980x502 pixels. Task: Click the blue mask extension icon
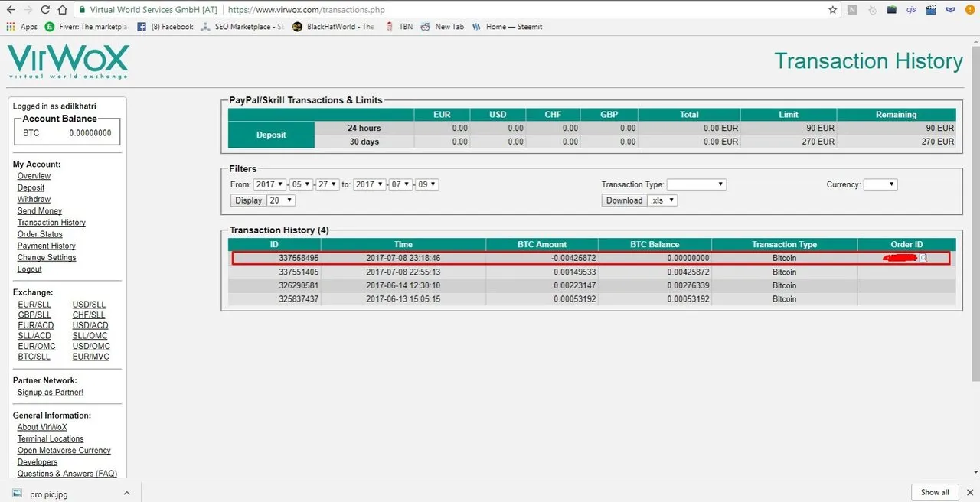951,11
